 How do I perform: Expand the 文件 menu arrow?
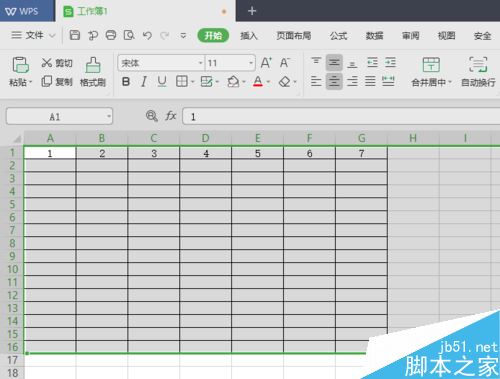click(52, 35)
